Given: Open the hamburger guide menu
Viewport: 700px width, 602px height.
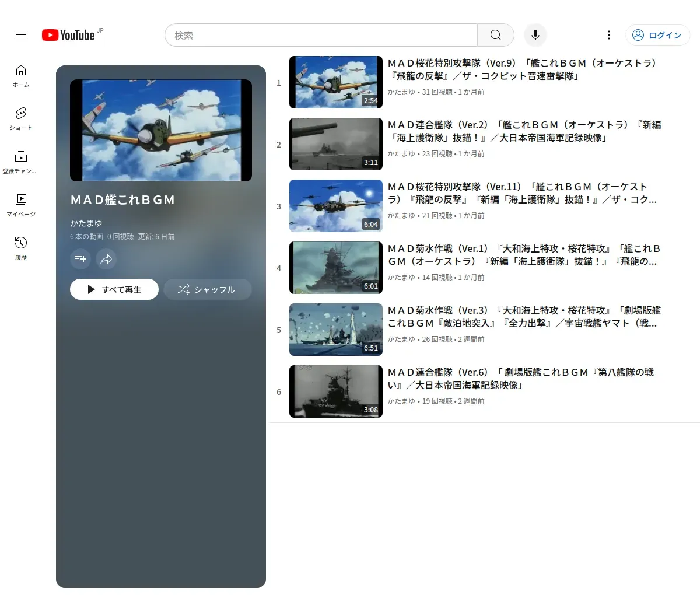Looking at the screenshot, I should [21, 35].
